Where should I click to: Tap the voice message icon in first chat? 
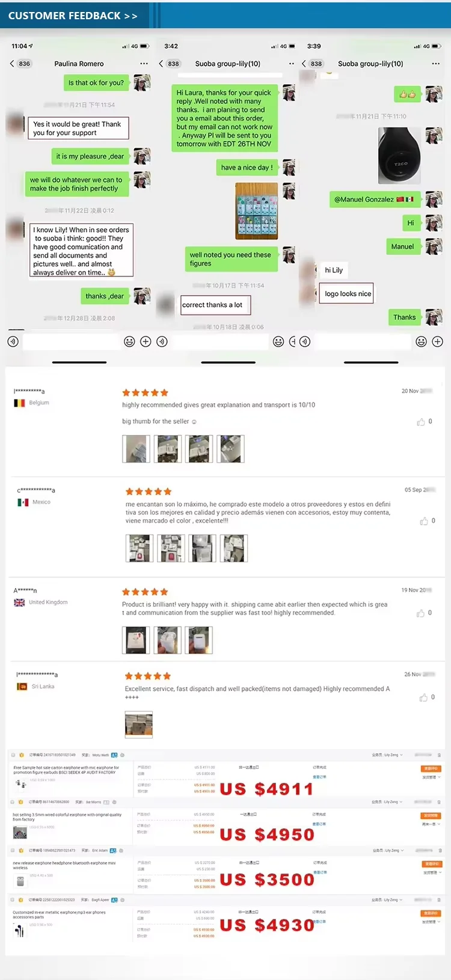click(13, 342)
